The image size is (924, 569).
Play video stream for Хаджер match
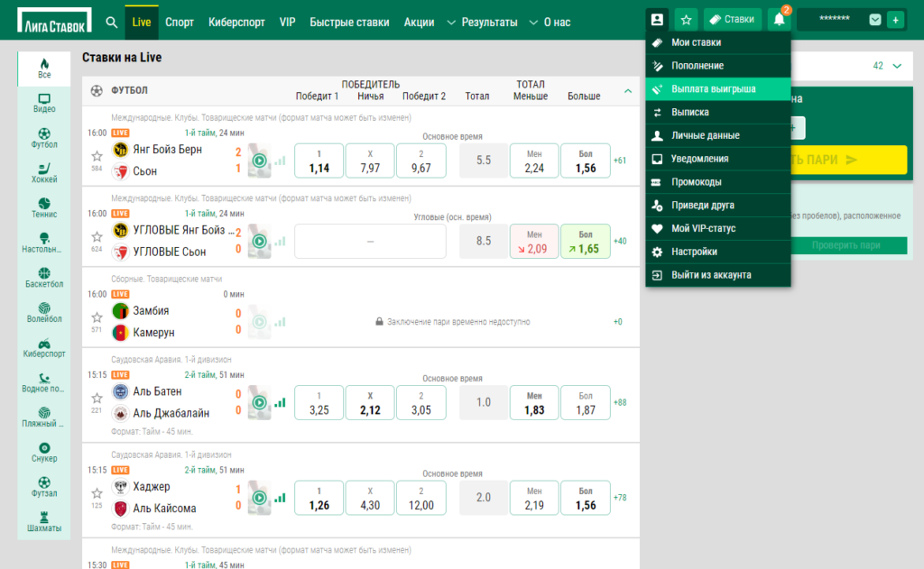pyautogui.click(x=259, y=498)
